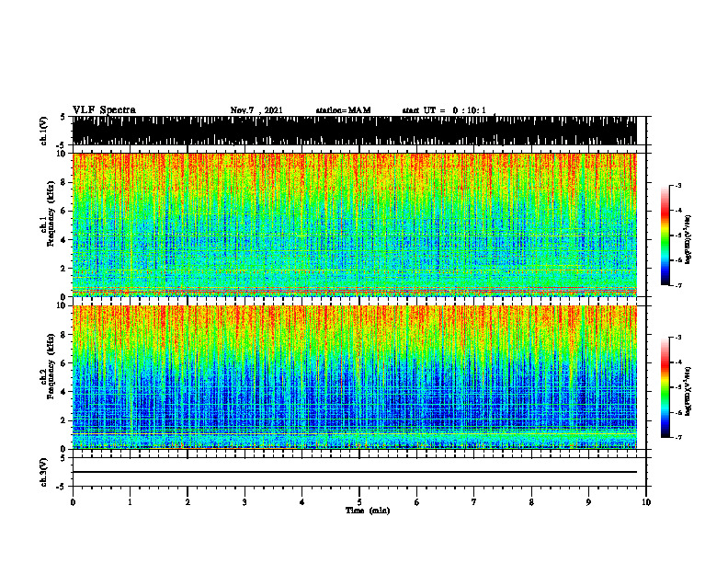Image resolution: width=728 pixels, height=563 pixels.
Task: Click the "10" kHz tick on ch.1 frequency axis
Action: pyautogui.click(x=62, y=155)
